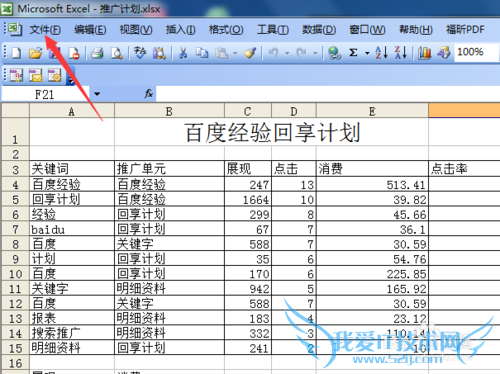Toggle the Drawing toolbar icon
This screenshot has height=374, width=500.
(x=444, y=53)
